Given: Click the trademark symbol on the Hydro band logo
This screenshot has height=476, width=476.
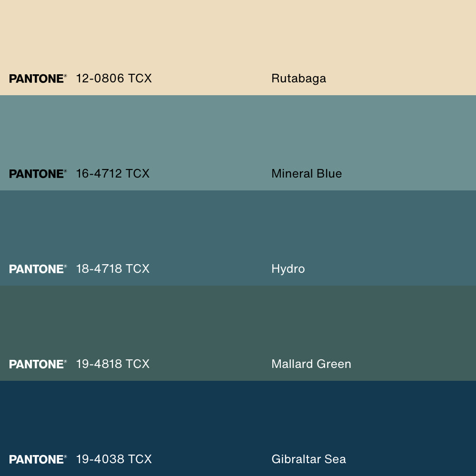Looking at the screenshot, I should [67, 265].
